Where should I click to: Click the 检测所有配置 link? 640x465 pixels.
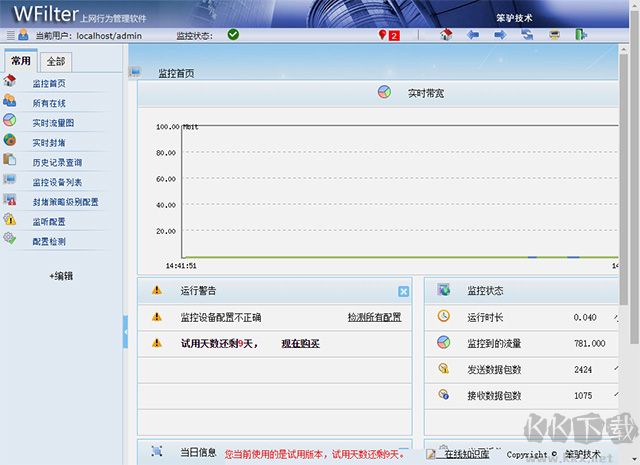click(374, 317)
